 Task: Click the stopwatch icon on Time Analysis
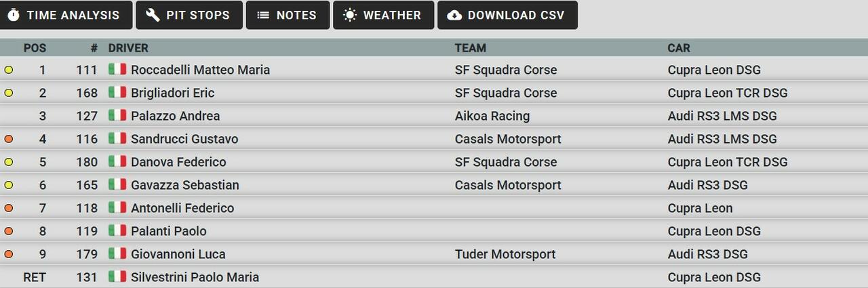click(x=14, y=15)
